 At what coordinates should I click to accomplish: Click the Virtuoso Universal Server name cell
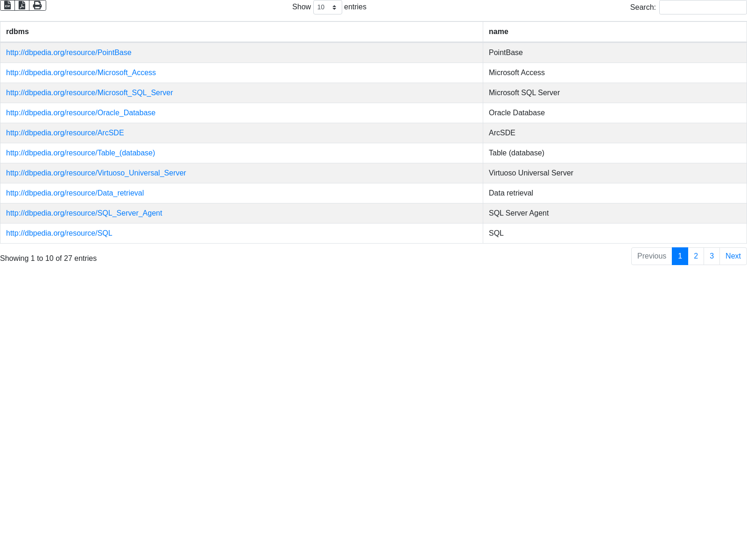[x=614, y=173]
